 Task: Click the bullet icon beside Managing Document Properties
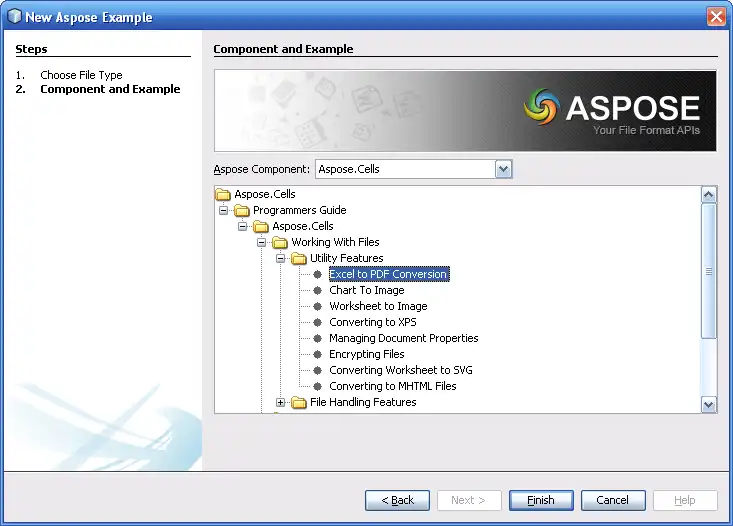click(x=317, y=338)
